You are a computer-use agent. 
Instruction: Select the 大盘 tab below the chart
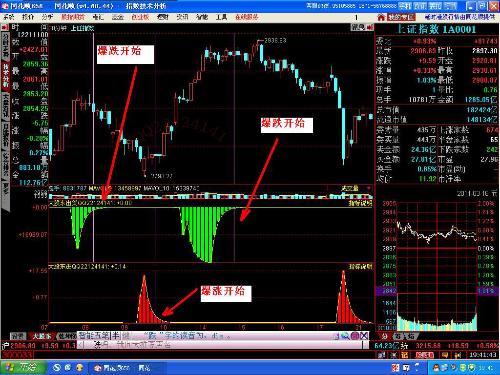pyautogui.click(x=41, y=336)
